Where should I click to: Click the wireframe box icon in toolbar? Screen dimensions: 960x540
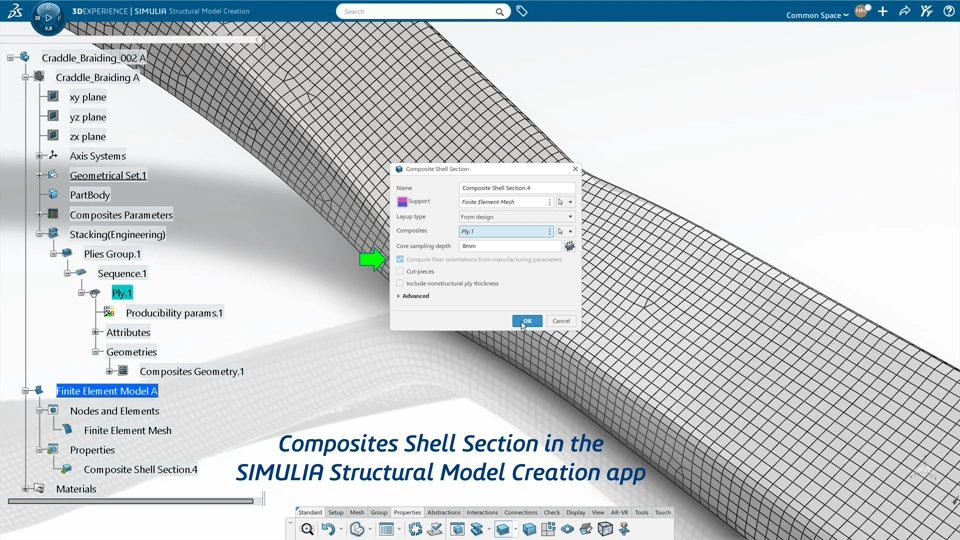[x=605, y=529]
